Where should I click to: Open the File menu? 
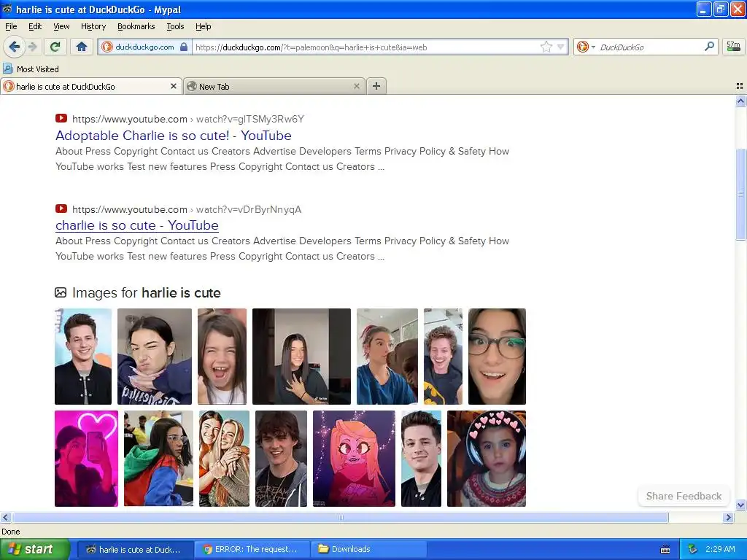[11, 26]
